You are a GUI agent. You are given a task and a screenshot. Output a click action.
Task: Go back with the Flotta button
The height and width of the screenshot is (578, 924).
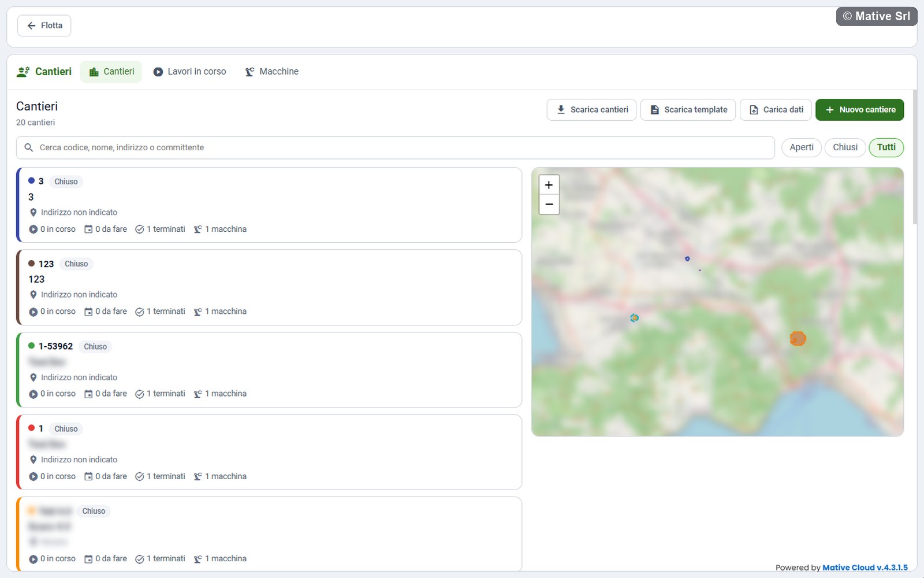(x=44, y=25)
